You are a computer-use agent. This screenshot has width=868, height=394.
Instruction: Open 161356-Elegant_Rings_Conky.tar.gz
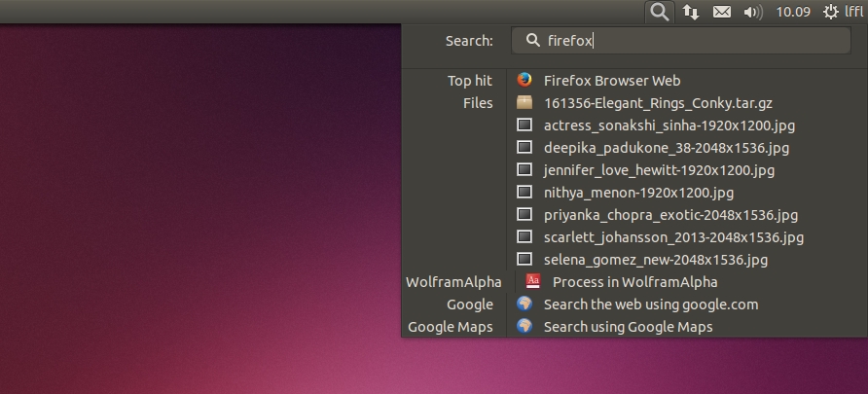pos(658,103)
